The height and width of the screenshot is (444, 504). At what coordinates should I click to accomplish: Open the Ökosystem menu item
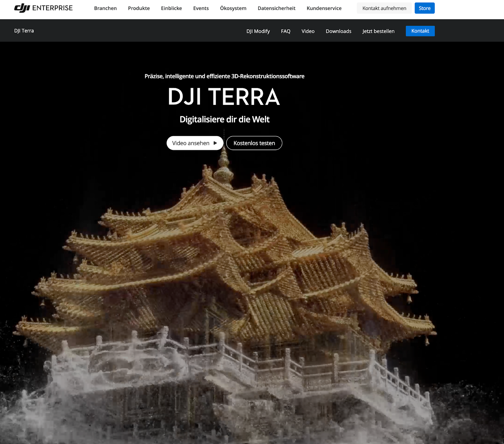point(233,8)
